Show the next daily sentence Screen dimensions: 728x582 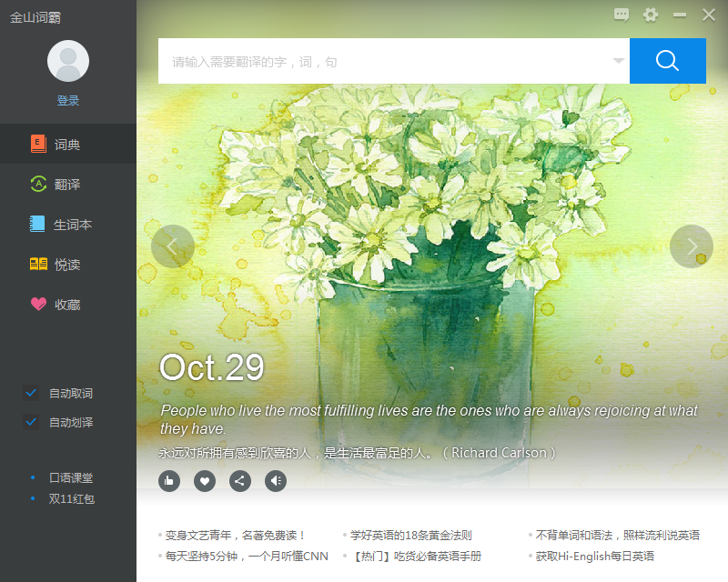tap(692, 246)
